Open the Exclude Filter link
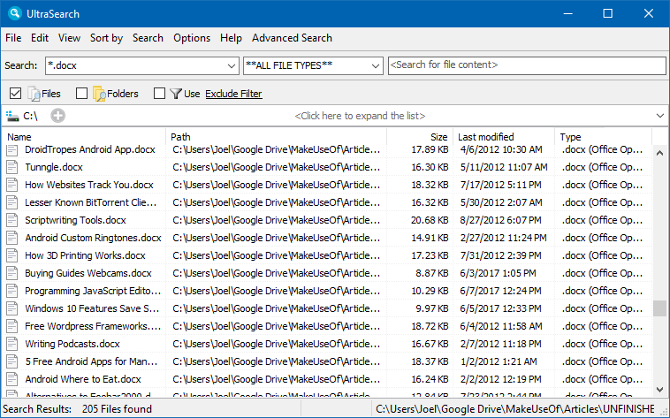The height and width of the screenshot is (418, 670). 234,94
